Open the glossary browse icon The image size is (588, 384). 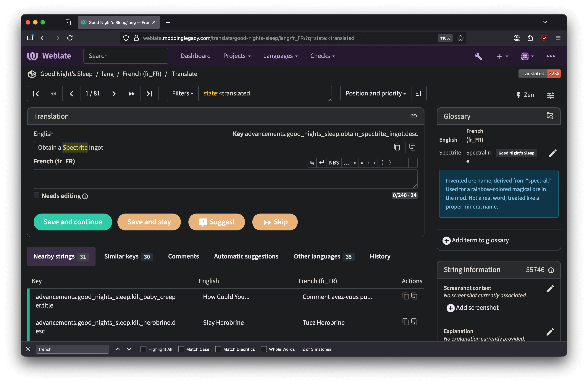[x=550, y=116]
